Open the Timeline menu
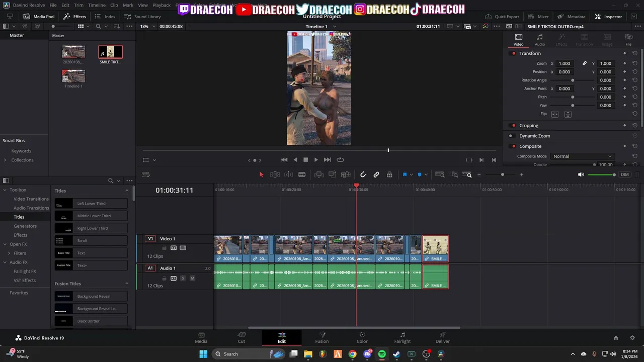Image resolution: width=644 pixels, height=362 pixels. 97,5
